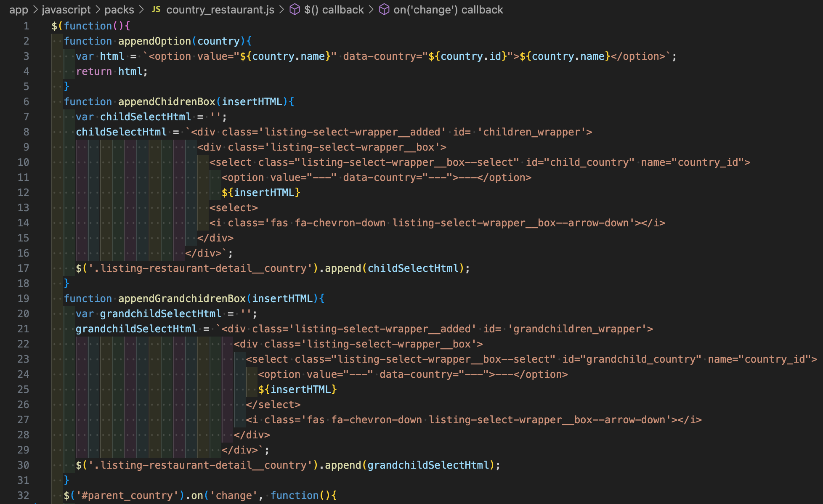Click 'return' keyword on line 4
This screenshot has height=504, width=823.
point(94,72)
